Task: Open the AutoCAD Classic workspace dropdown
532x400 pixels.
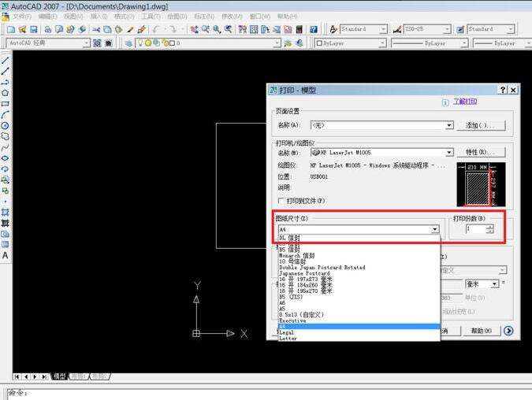Action: click(86, 43)
